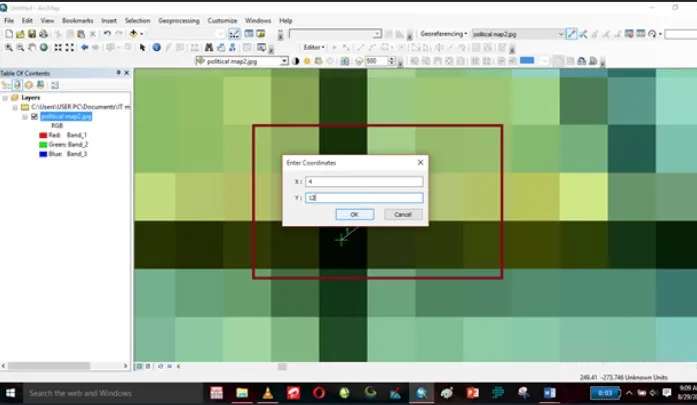This screenshot has width=697, height=405.
Task: Open the Bookmarks menu
Action: click(x=77, y=20)
